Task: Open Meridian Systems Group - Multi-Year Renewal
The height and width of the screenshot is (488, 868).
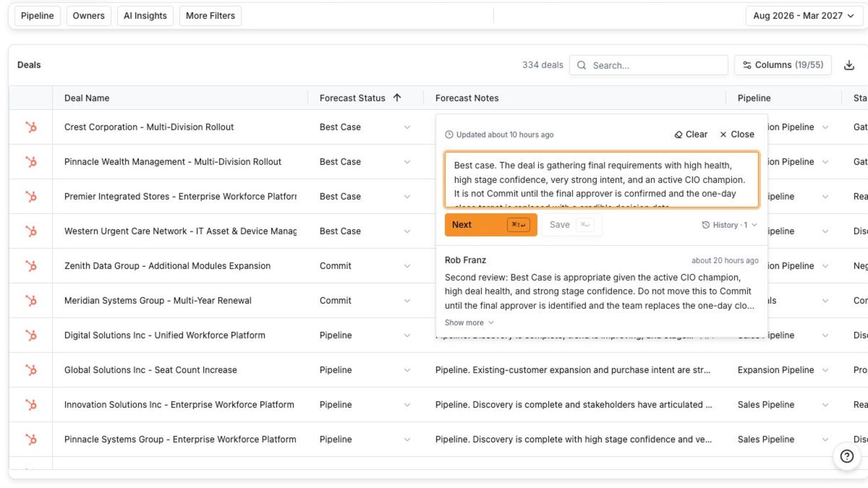Action: [x=158, y=301]
